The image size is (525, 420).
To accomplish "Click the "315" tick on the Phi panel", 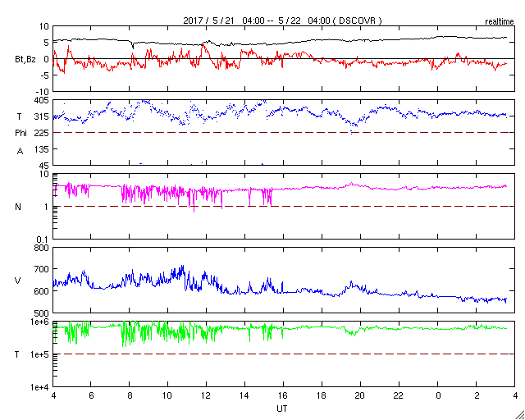I will (x=42, y=116).
